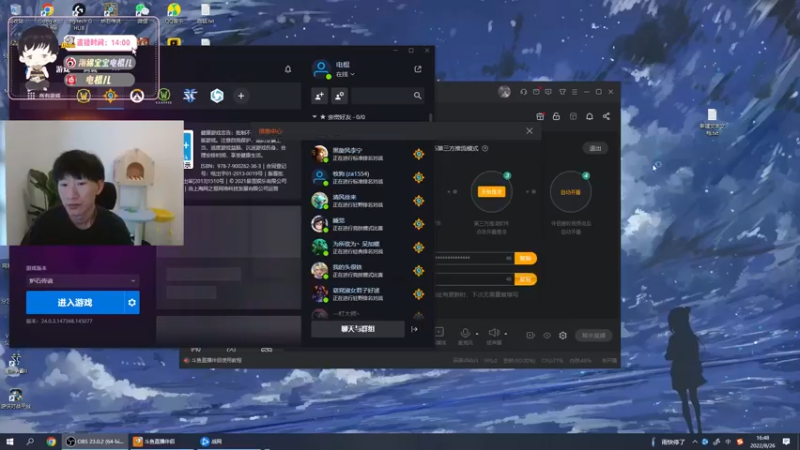
Task: Open the gift box icon in Douyu toolbar
Action: 540,116
